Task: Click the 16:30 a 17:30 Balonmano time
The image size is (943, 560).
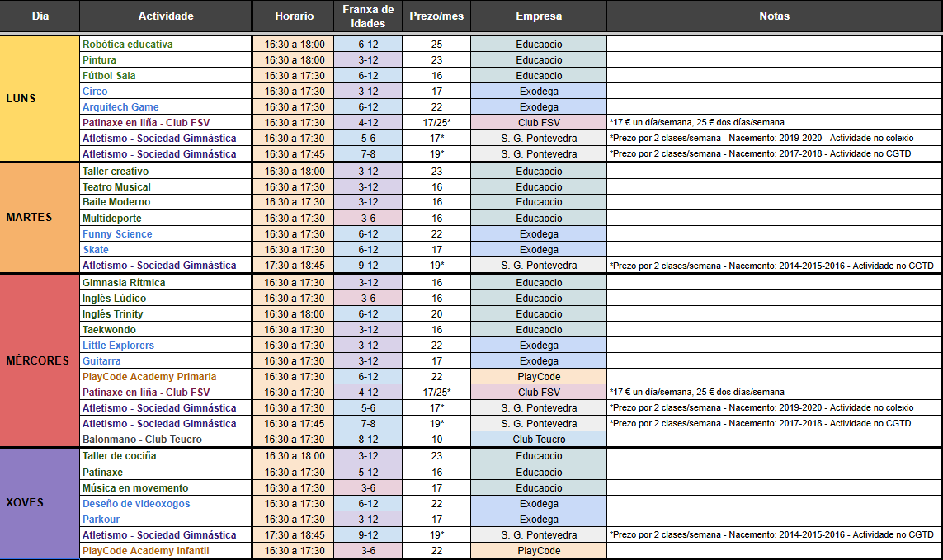Action: (x=294, y=439)
